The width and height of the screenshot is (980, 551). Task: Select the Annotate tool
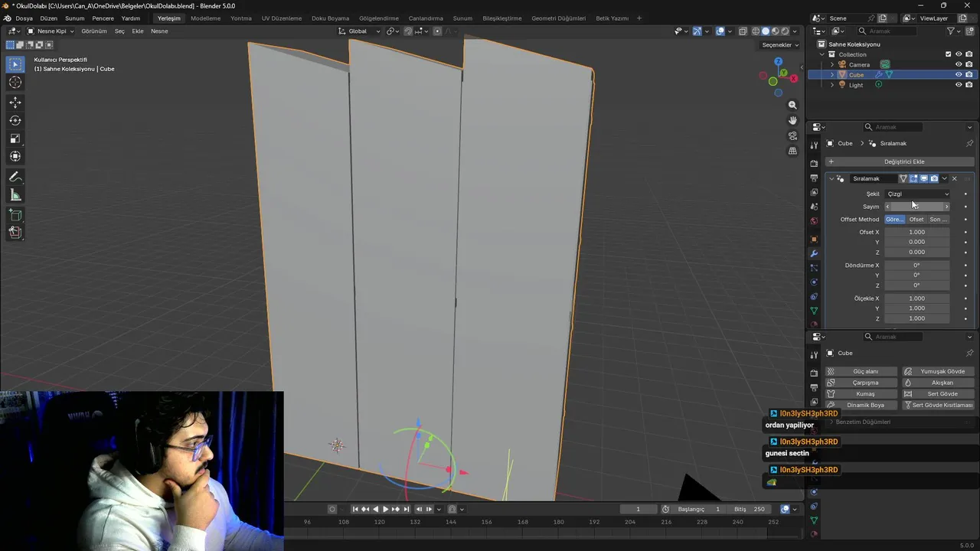pos(15,177)
